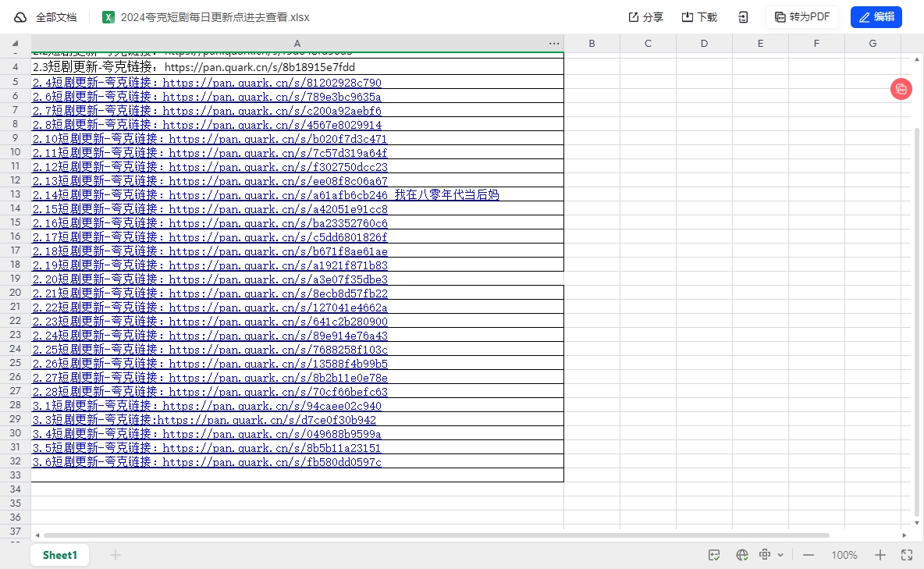Click cell with 2.3短剧更新 text
The image size is (924, 569).
coord(297,67)
